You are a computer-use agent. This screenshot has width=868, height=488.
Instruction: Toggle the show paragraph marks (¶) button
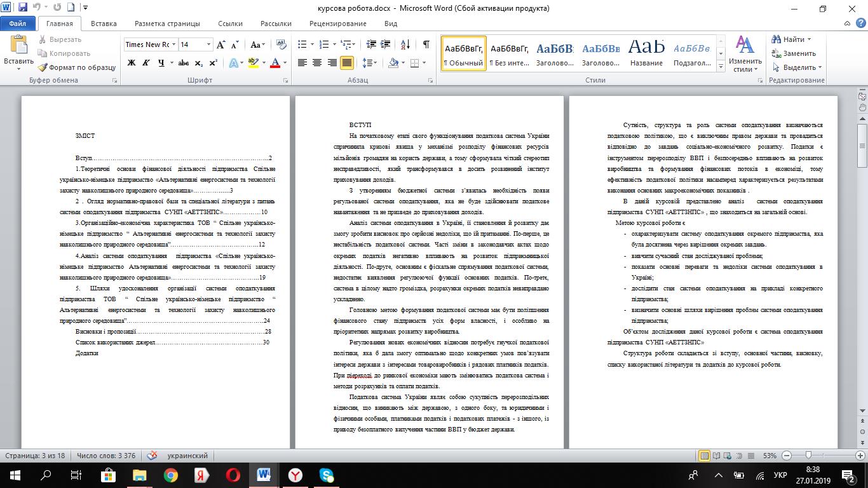(x=426, y=44)
